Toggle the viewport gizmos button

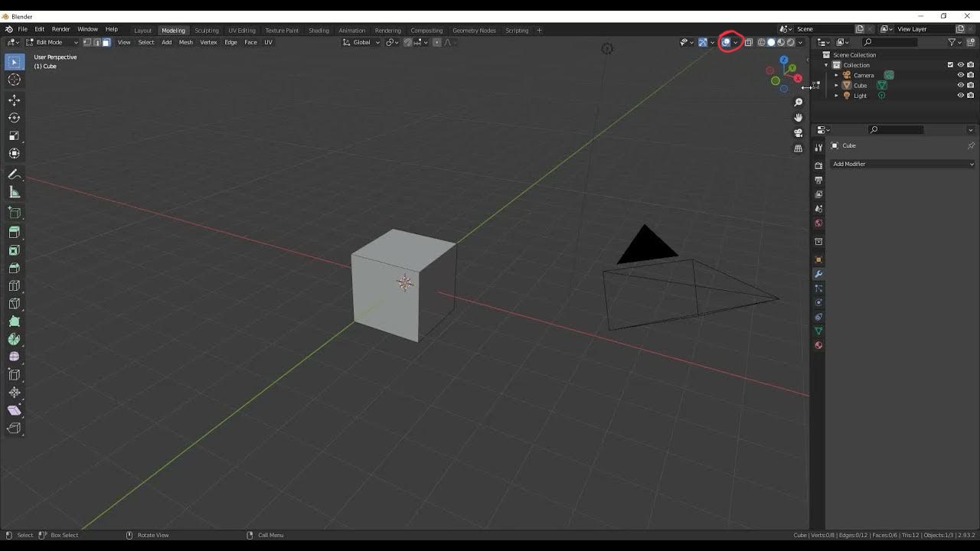coord(702,42)
